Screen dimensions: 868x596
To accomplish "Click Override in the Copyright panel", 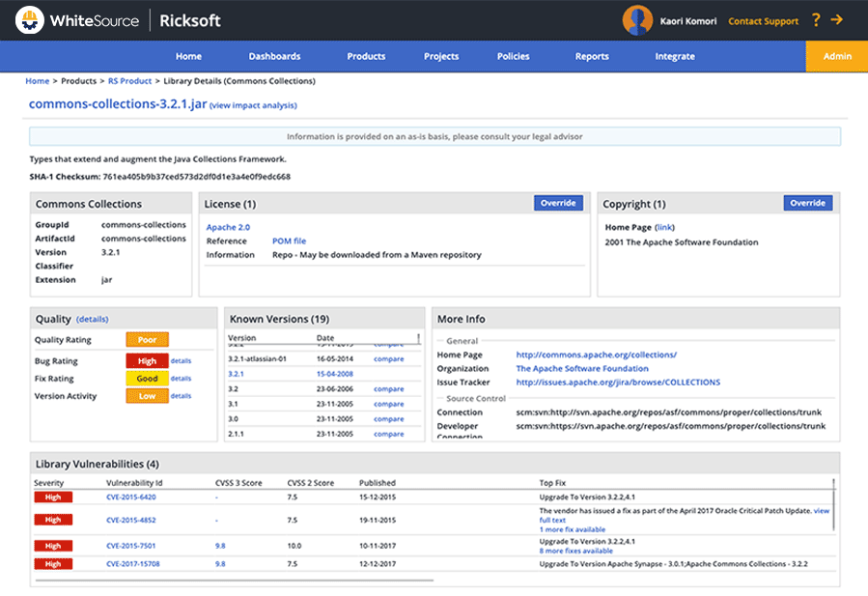I will pos(808,203).
